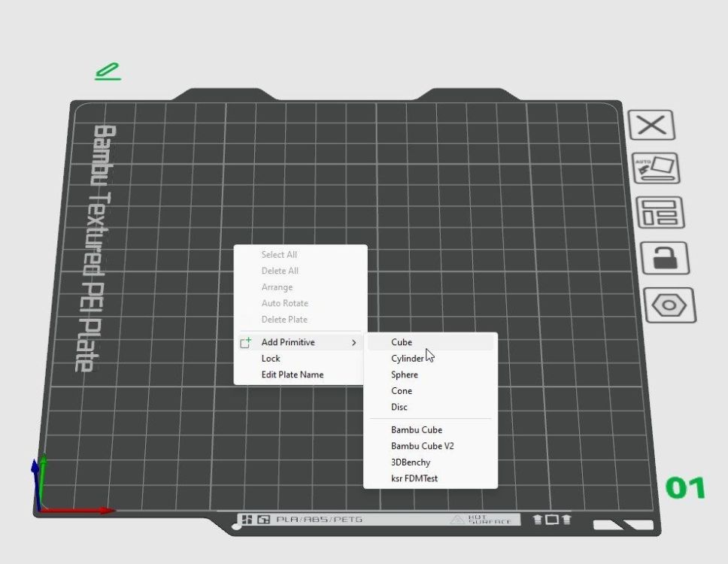Click the green pencil edit plate name icon
This screenshot has height=564, width=728.
point(108,71)
